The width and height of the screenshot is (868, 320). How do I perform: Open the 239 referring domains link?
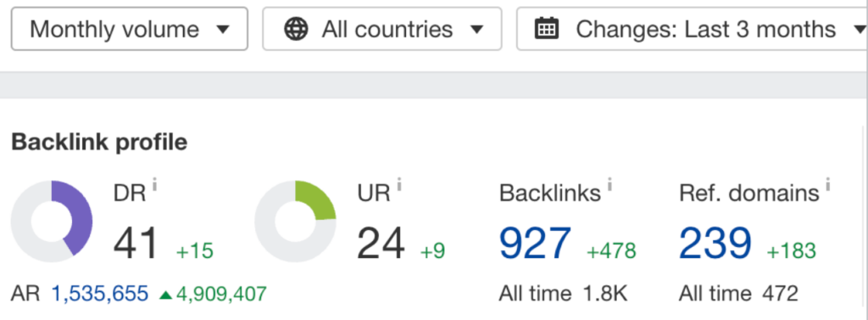(715, 244)
